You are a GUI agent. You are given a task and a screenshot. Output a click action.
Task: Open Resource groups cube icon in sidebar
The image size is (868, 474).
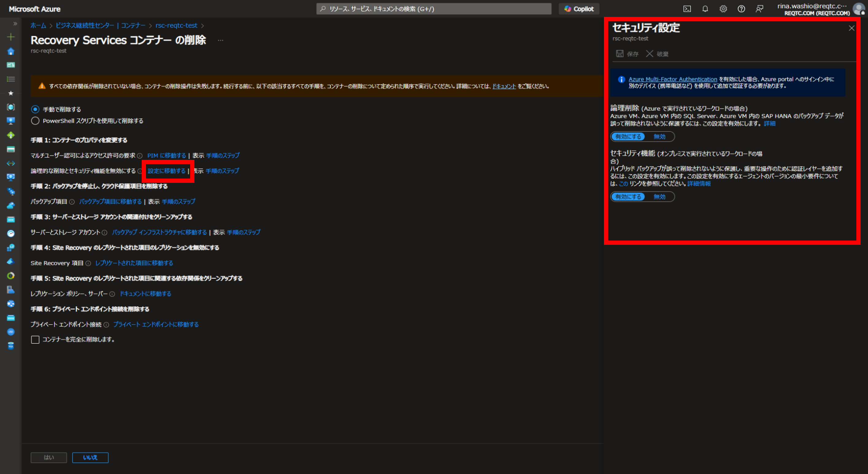(x=11, y=107)
